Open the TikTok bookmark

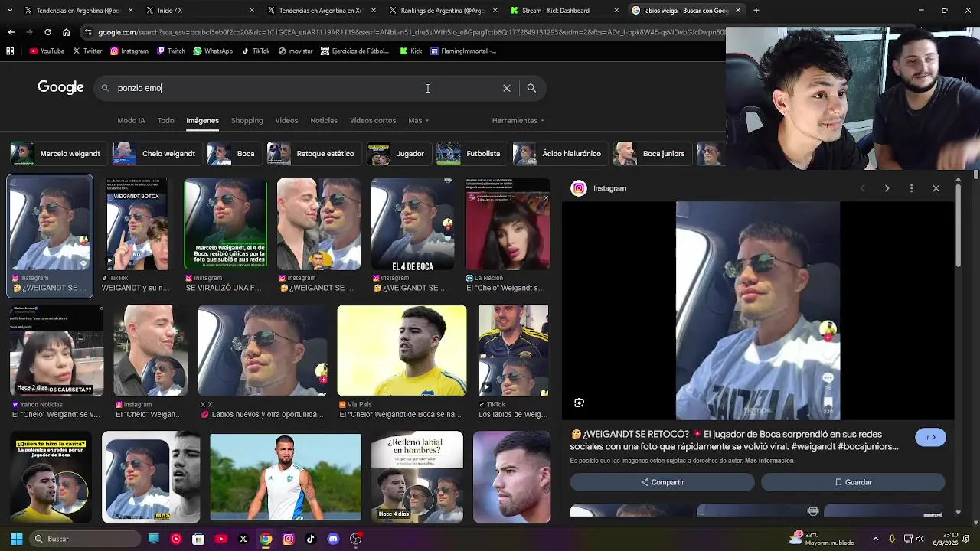[x=256, y=51]
